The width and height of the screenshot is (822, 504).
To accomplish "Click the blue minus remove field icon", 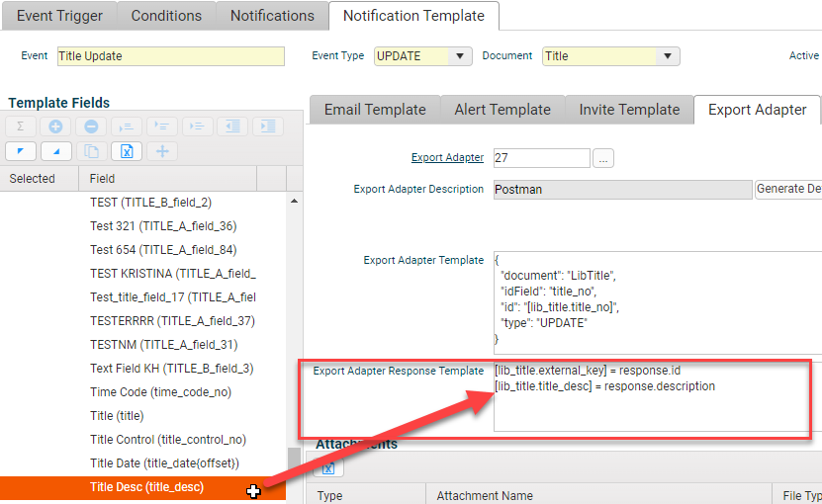I will pyautogui.click(x=91, y=126).
